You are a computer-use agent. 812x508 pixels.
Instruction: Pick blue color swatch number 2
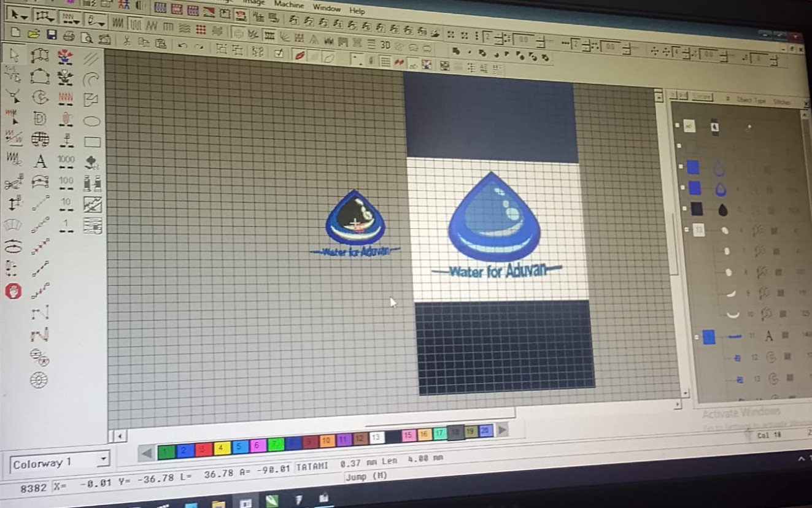185,451
